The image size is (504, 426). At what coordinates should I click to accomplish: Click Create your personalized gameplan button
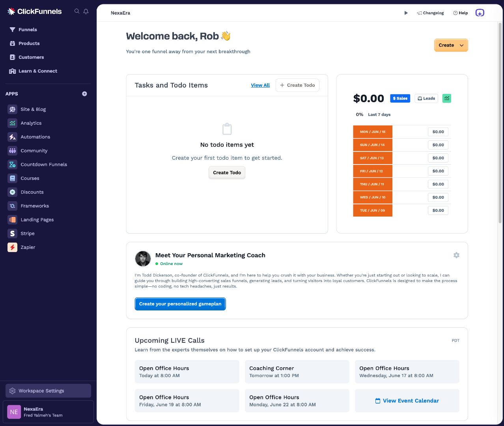click(180, 304)
